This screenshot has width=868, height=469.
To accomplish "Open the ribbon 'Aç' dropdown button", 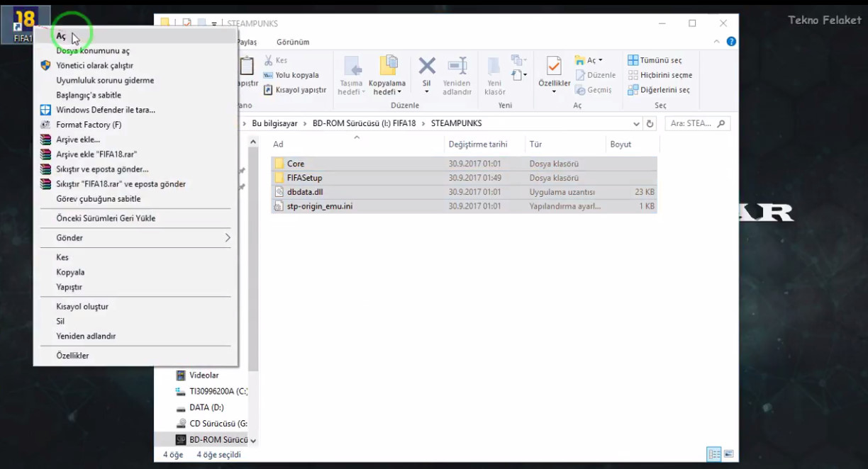I will click(x=589, y=60).
